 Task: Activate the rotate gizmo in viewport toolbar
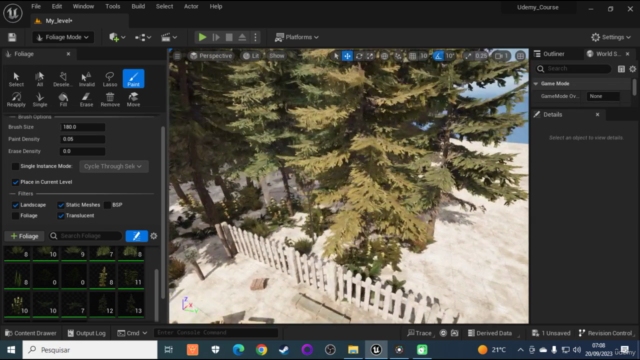(x=359, y=56)
